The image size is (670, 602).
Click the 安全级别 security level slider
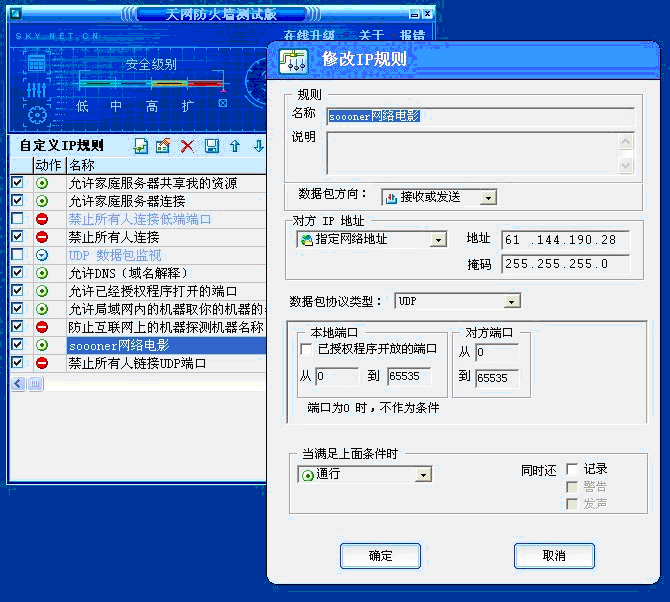[x=150, y=84]
